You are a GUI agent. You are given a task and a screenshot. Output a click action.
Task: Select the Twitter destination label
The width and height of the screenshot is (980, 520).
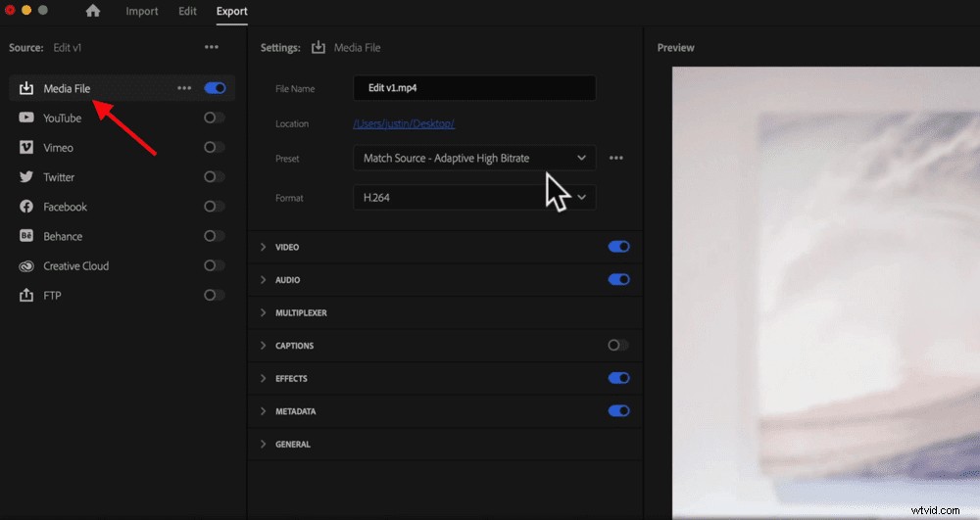(59, 177)
